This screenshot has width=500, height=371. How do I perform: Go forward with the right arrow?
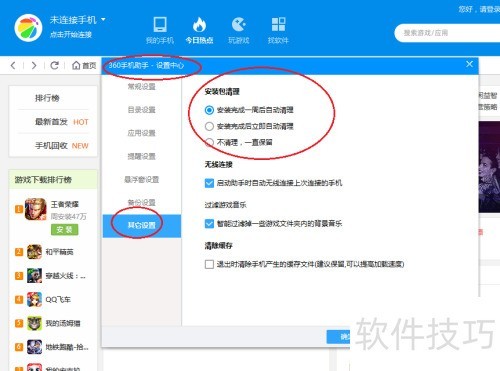tap(34, 65)
